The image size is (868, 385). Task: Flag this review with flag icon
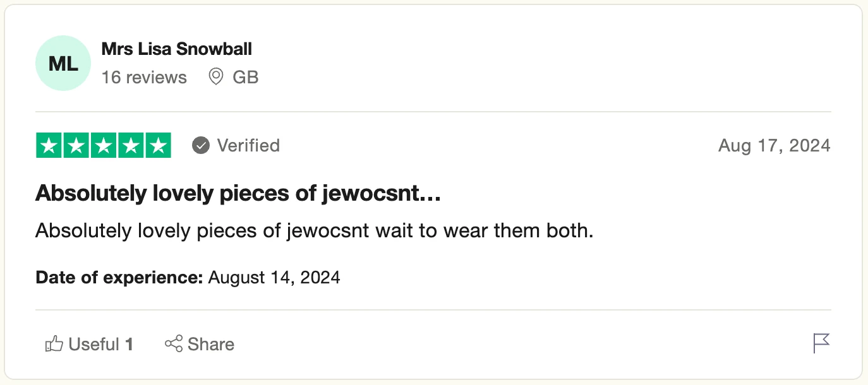[821, 343]
